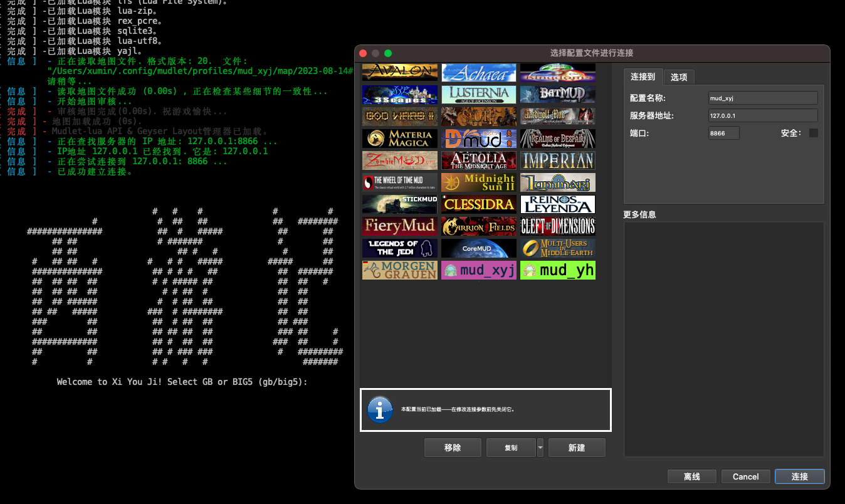The width and height of the screenshot is (845, 504).
Task: Select the Cleft of Dimensions profile
Action: coord(558,226)
